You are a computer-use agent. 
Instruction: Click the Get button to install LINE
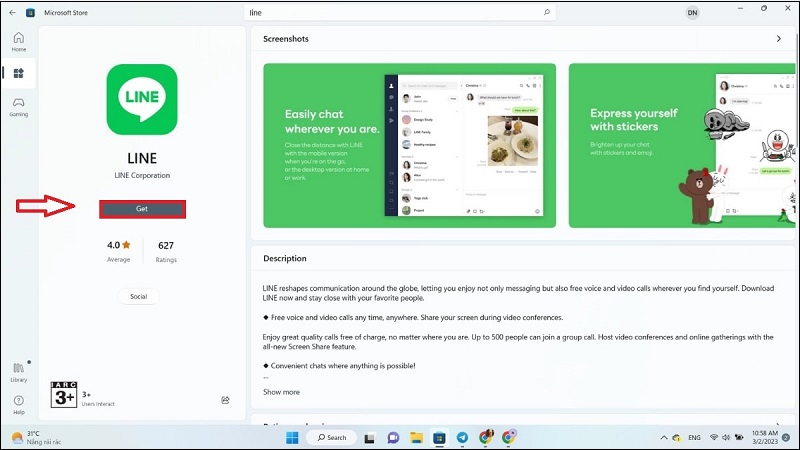pyautogui.click(x=142, y=209)
